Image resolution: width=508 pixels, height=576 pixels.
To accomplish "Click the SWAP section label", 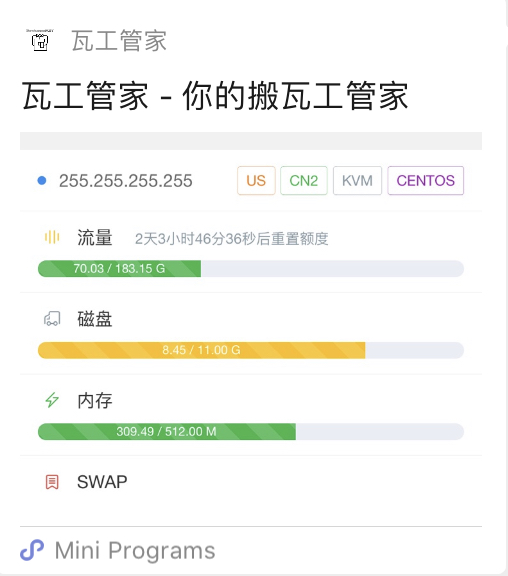I will 102,482.
